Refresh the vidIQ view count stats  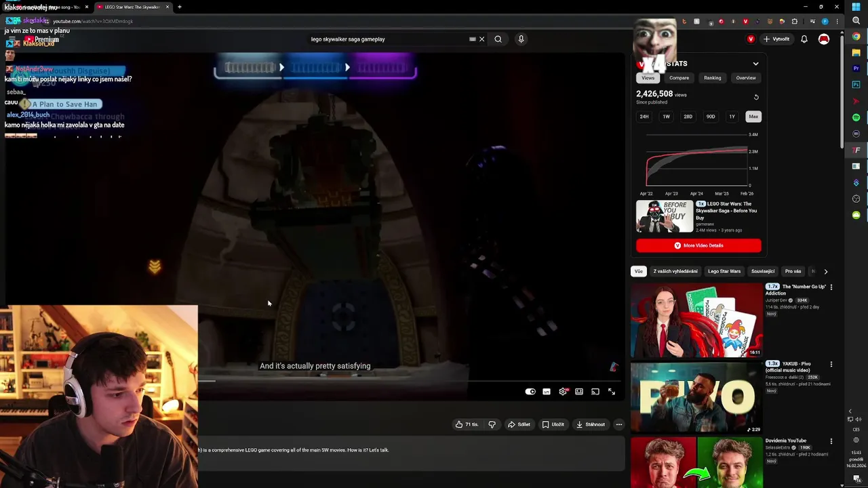click(756, 97)
